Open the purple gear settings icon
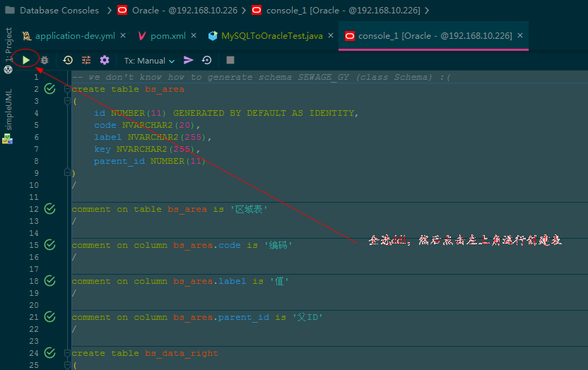This screenshot has height=370, width=588. [x=105, y=60]
